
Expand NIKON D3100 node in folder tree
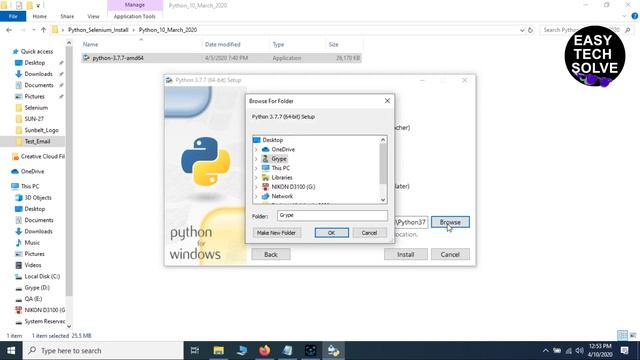coord(256,187)
